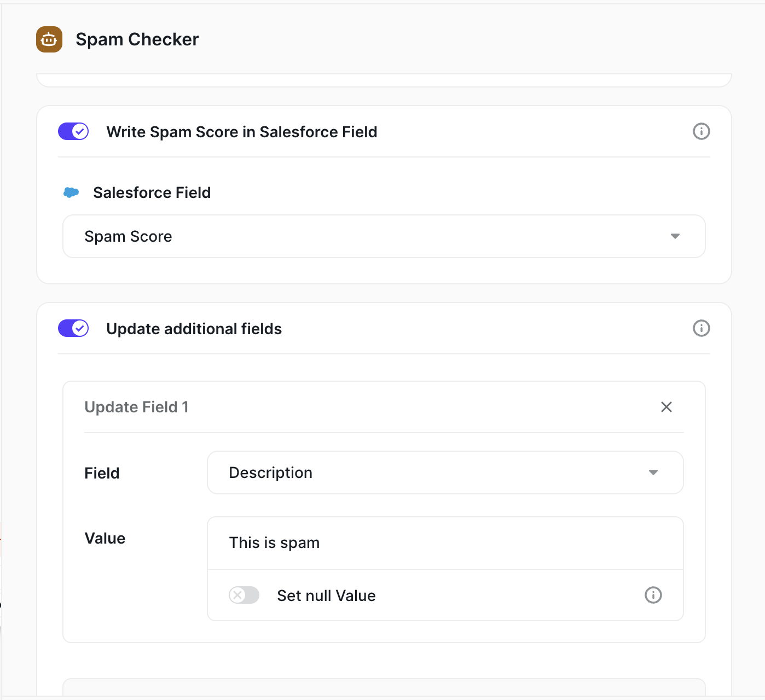This screenshot has width=765, height=700.
Task: Click the Spam Checker title
Action: [x=137, y=39]
